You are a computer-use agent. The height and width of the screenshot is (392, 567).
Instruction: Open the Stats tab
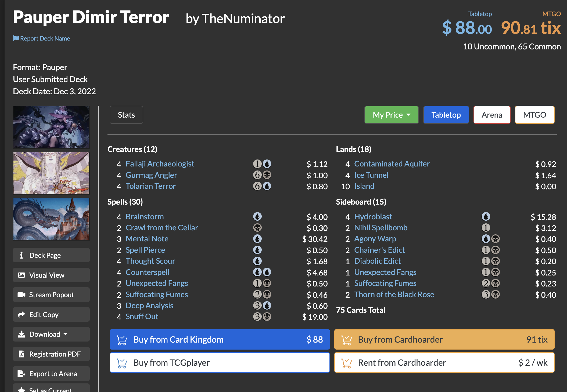(x=126, y=115)
